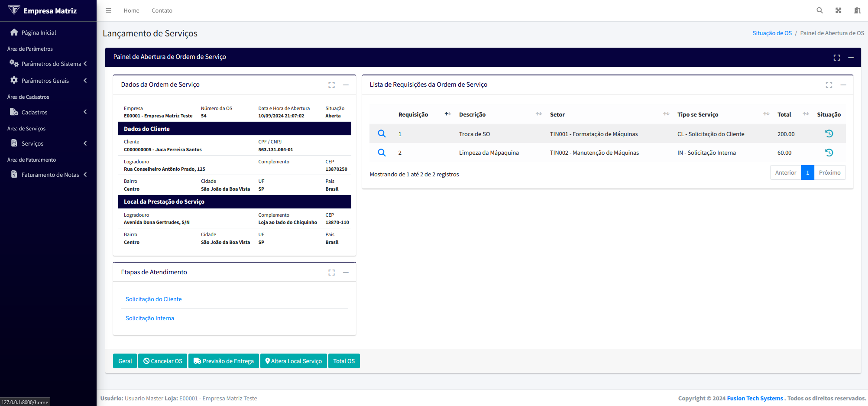View details magnifier for requisição 2
The width and height of the screenshot is (868, 406).
coord(382,153)
